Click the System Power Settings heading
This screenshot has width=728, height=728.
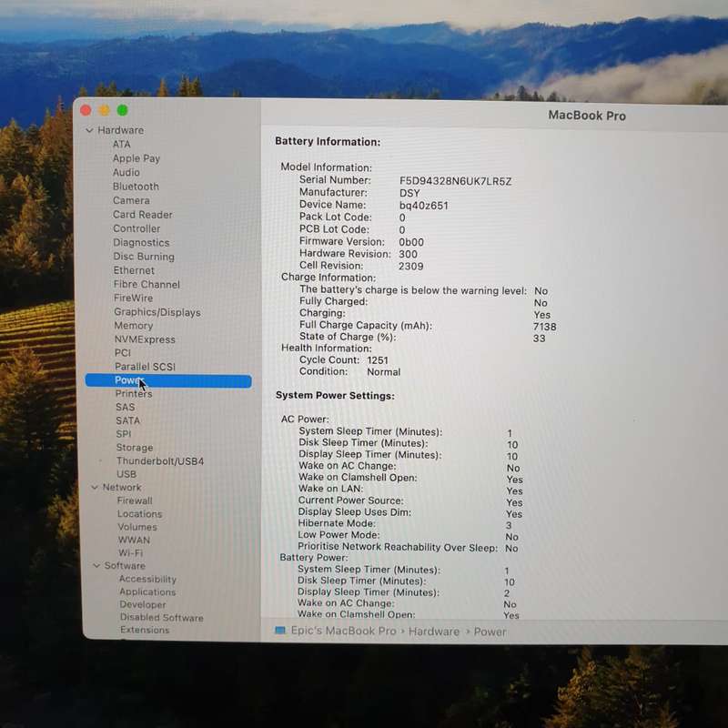click(x=335, y=396)
